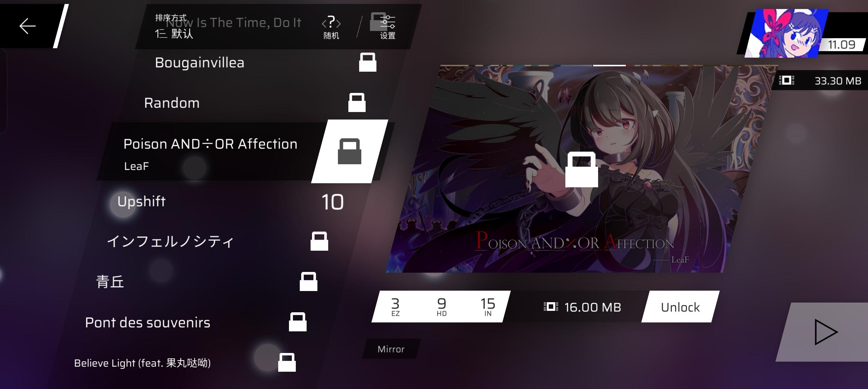Click the lock icon beside 青丘
This screenshot has width=868, height=389.
coord(308,282)
